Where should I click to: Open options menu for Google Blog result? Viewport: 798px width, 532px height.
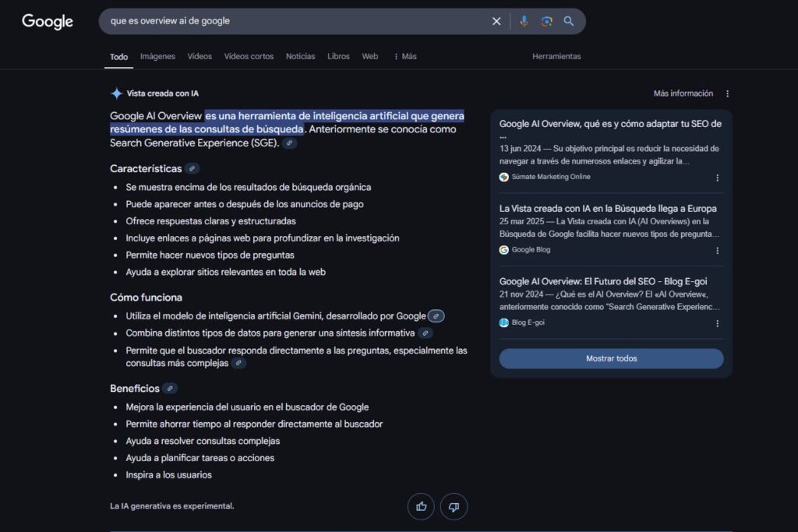tap(718, 251)
